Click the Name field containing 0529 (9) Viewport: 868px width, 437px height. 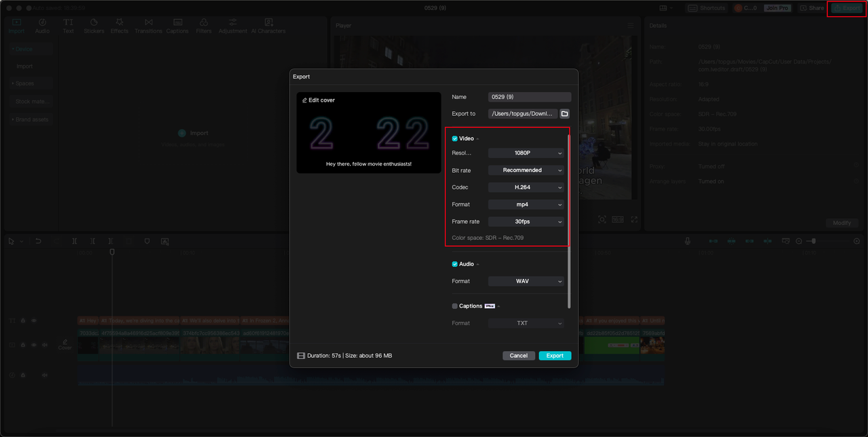pyautogui.click(x=530, y=97)
